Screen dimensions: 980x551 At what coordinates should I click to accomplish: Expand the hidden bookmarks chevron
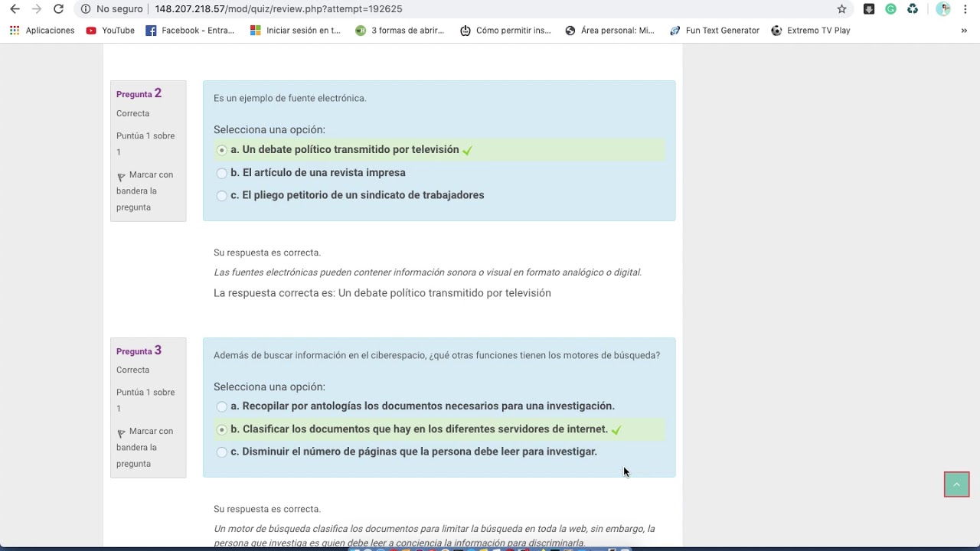pyautogui.click(x=964, y=31)
